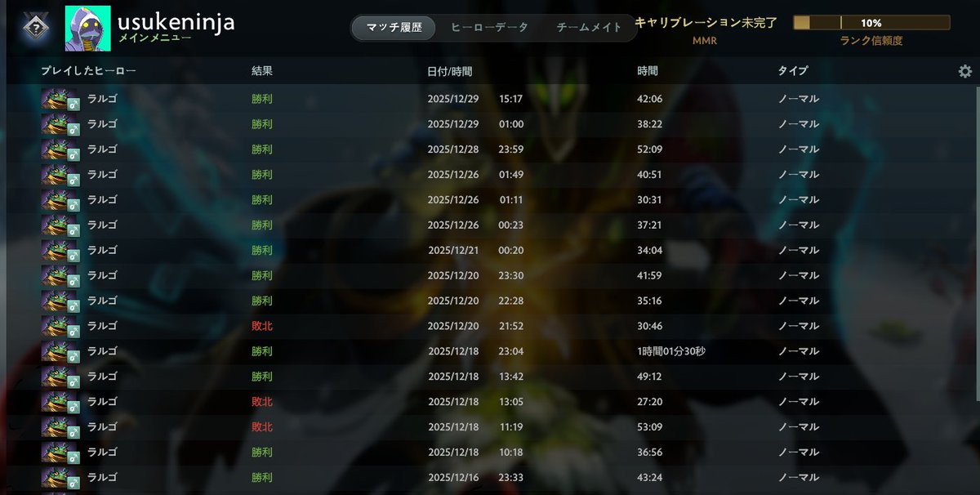Screen dimensions: 980x495
Task: Click the 35:16 duration cell
Action: click(650, 301)
